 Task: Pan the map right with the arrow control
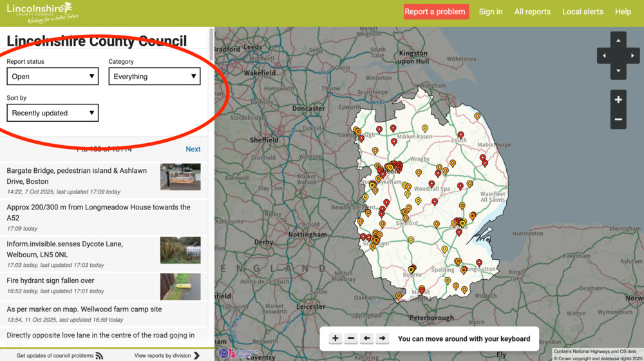tap(632, 56)
